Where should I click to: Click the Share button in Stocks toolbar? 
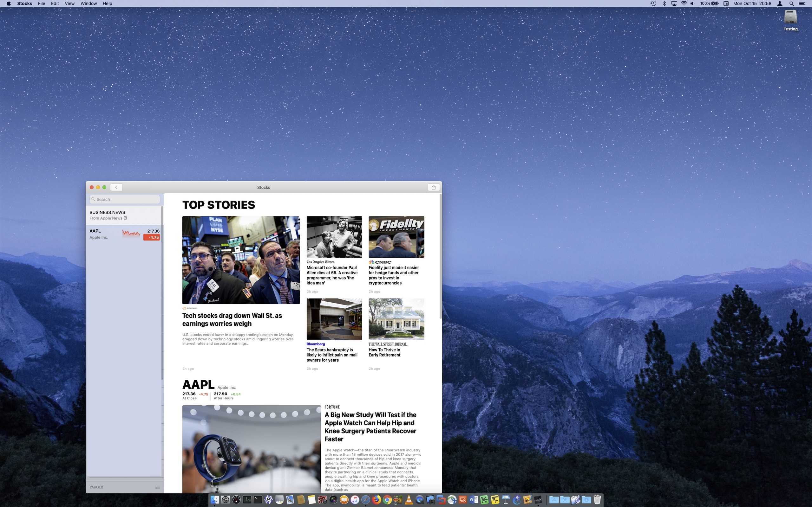pyautogui.click(x=433, y=187)
